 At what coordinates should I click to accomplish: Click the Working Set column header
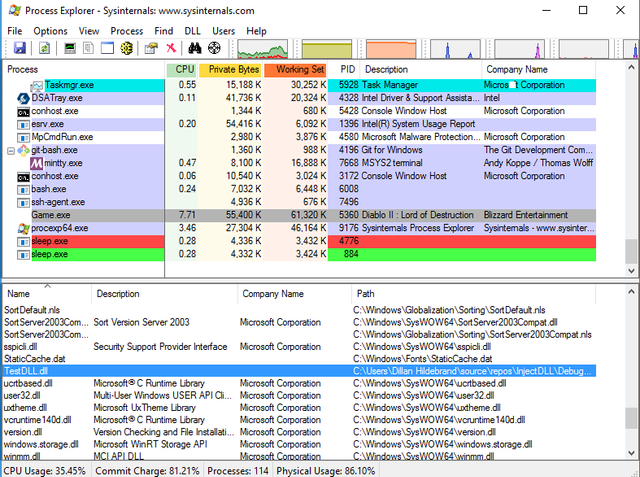click(x=299, y=69)
